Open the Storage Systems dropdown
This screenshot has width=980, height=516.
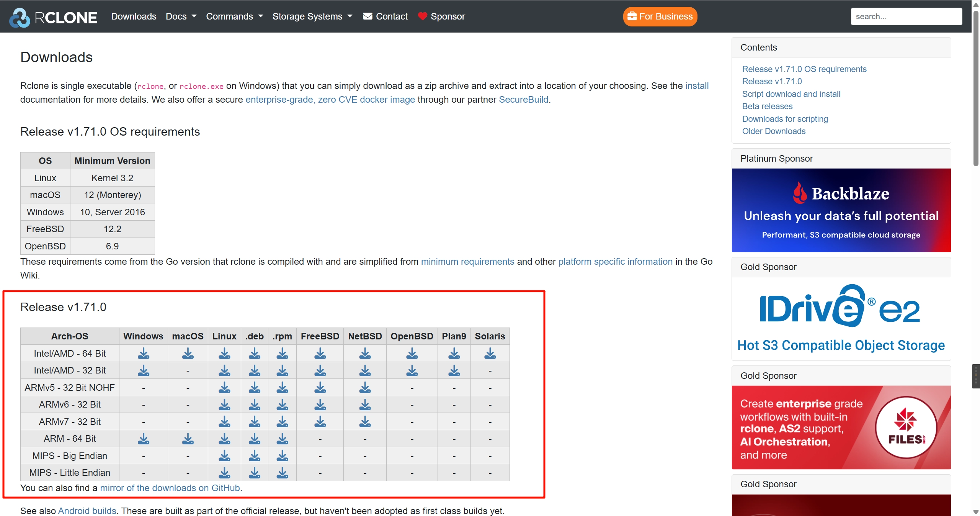pos(312,16)
